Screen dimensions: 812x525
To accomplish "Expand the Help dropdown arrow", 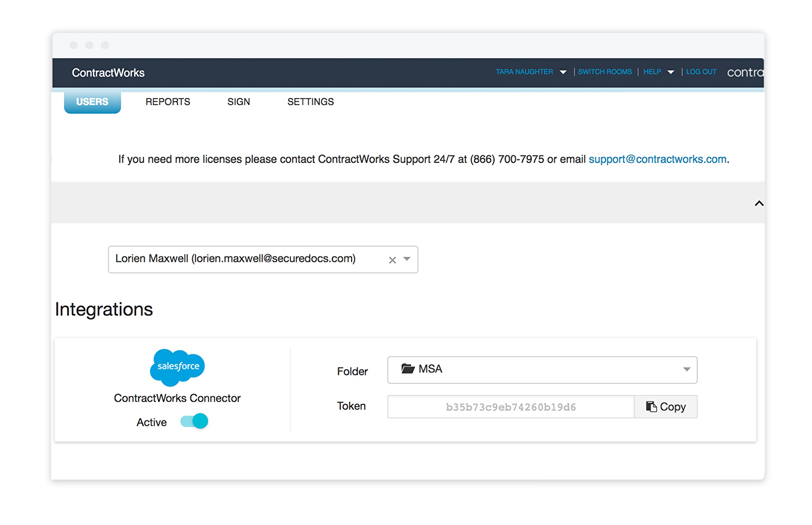I will (671, 72).
